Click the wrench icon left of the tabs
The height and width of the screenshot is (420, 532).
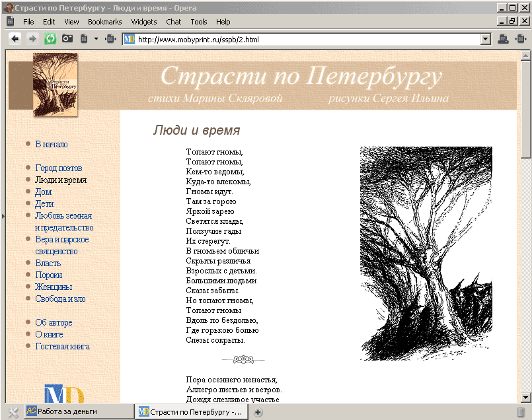[13, 412]
